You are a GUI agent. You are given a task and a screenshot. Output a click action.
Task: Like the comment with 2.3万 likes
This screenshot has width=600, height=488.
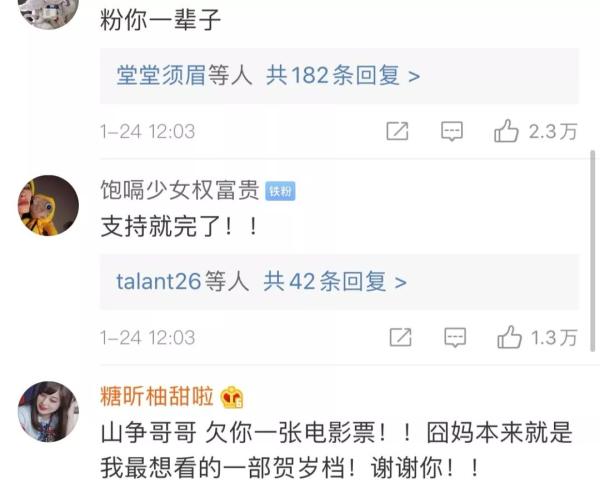point(506,131)
